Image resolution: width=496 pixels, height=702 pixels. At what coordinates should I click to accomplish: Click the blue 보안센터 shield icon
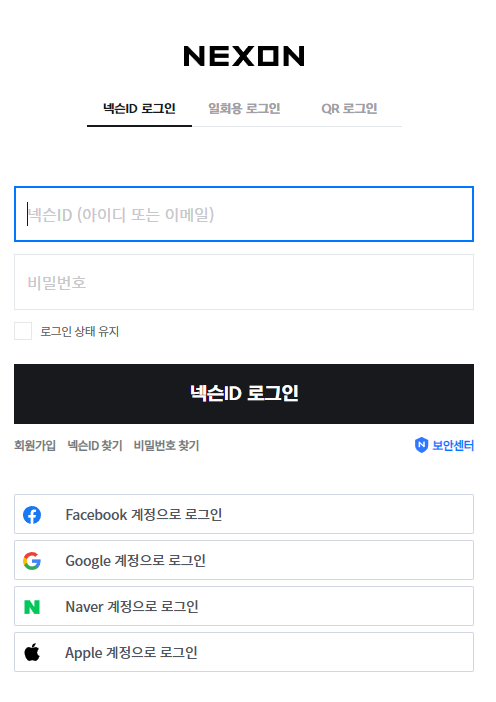click(421, 445)
